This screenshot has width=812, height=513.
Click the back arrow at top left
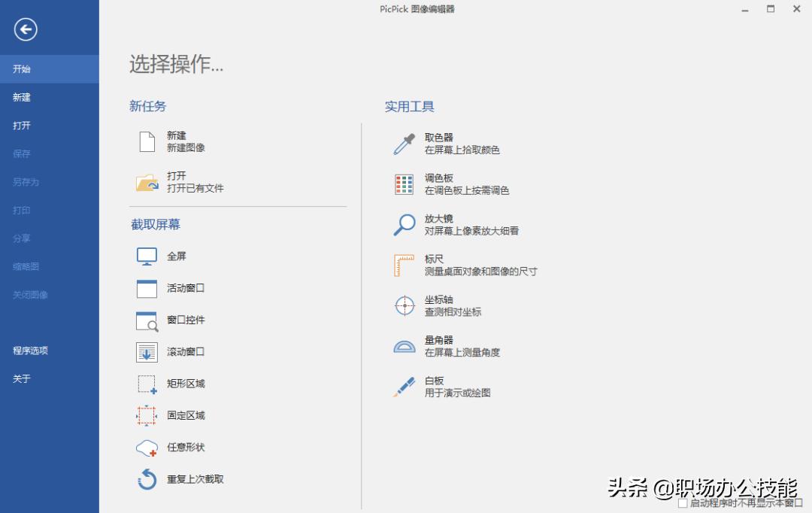[26, 29]
